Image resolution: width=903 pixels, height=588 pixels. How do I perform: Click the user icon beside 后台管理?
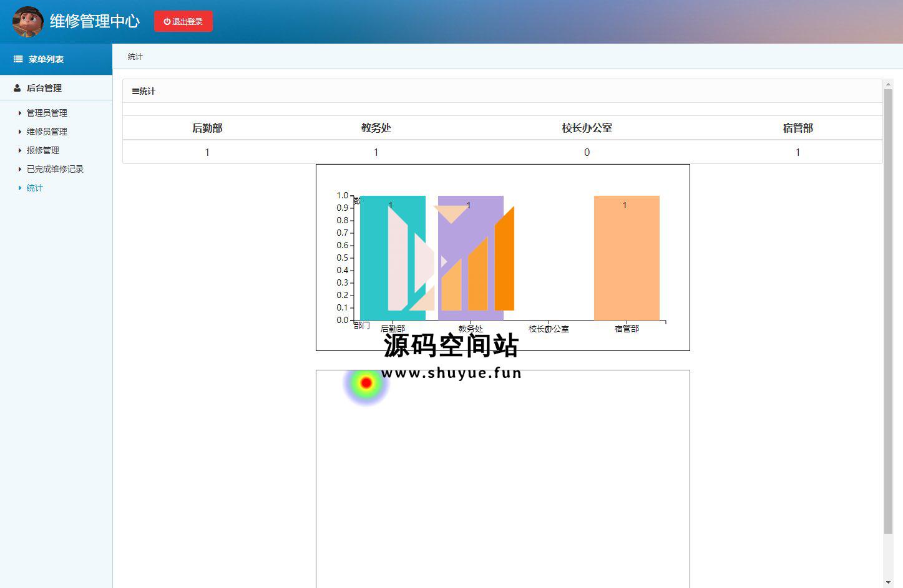pyautogui.click(x=17, y=88)
